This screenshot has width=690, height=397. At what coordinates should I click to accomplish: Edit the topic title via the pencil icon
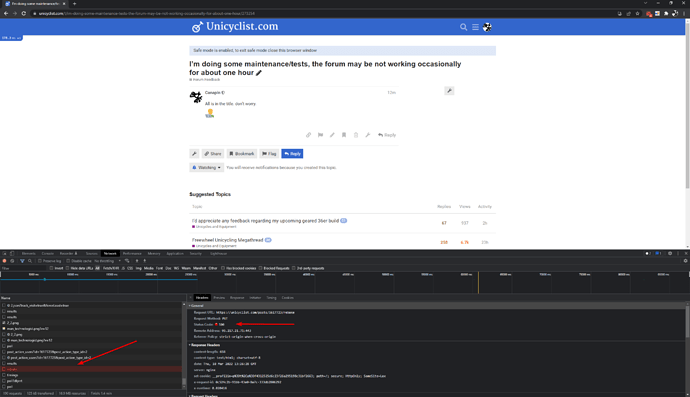click(259, 73)
